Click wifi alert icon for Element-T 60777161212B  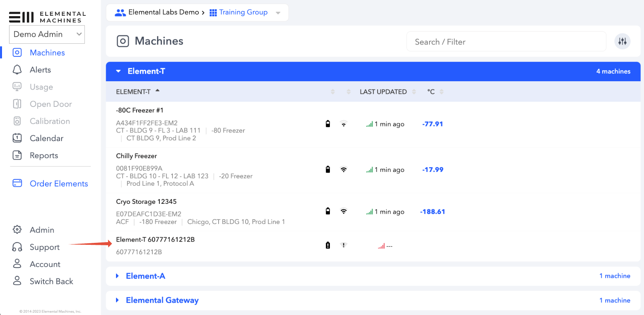coord(344,245)
